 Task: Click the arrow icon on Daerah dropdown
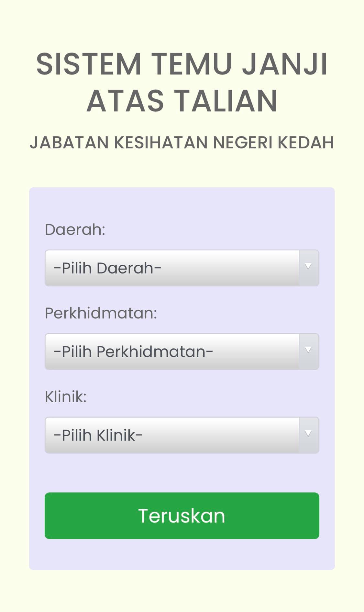pyautogui.click(x=308, y=267)
